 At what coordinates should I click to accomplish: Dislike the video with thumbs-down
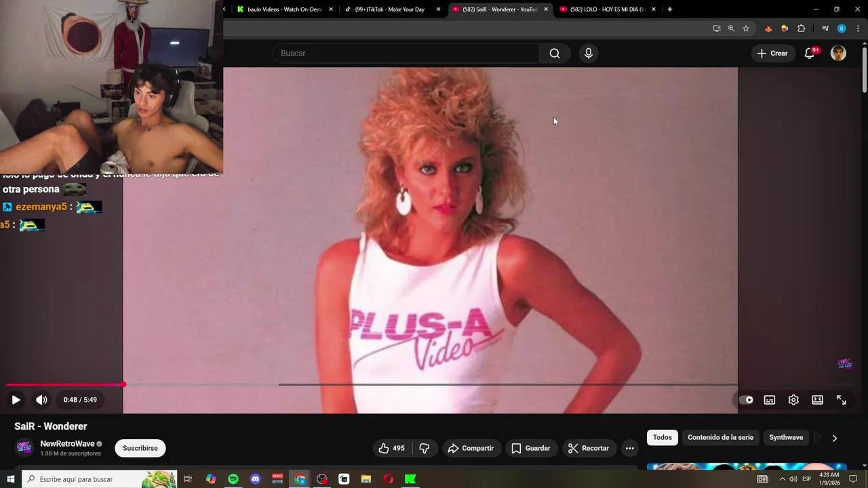coord(425,448)
